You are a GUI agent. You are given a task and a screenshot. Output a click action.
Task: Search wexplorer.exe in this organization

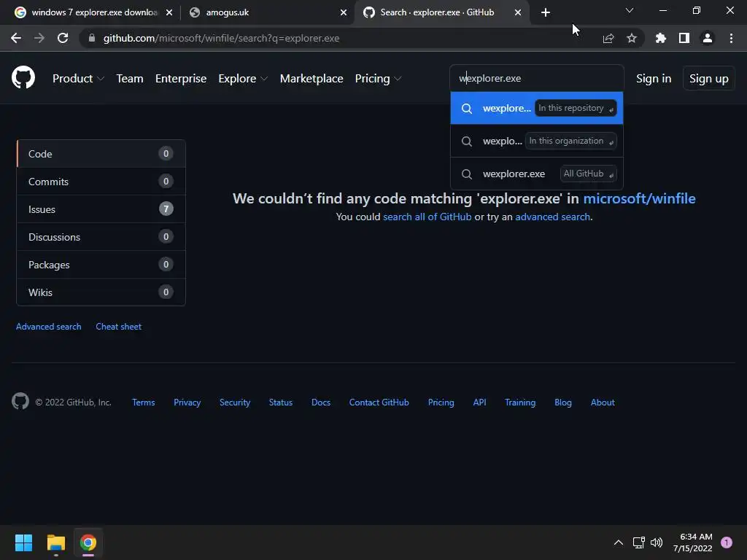[x=537, y=141]
